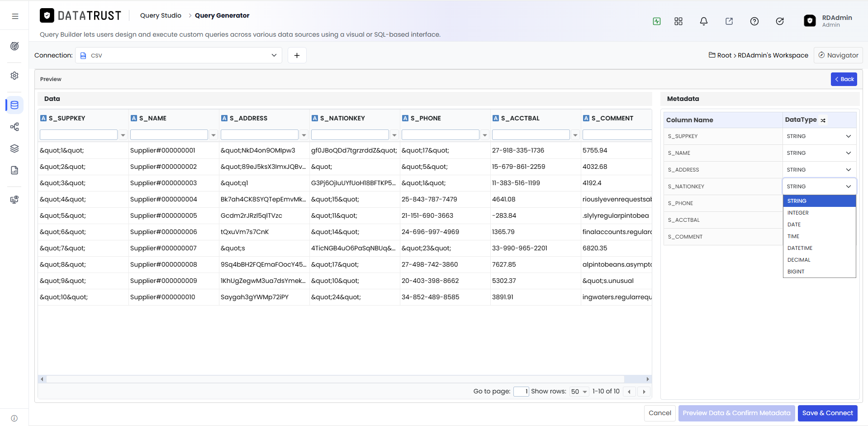Viewport: 868px width, 426px height.
Task: Select INTEGER option in datatype list
Action: tap(820, 213)
